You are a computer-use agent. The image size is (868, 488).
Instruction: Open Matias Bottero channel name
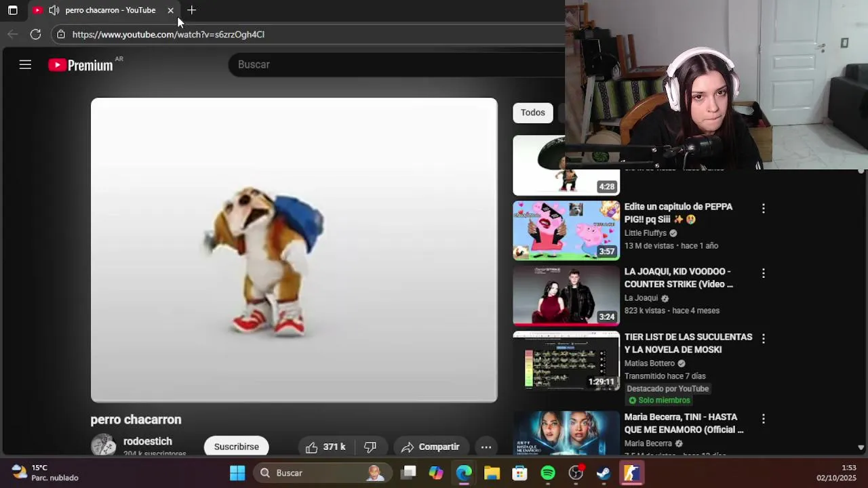650,363
